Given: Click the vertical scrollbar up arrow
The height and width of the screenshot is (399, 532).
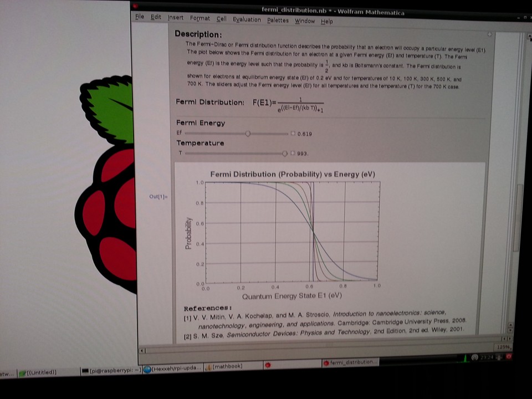Looking at the screenshot, I should coord(529,37).
